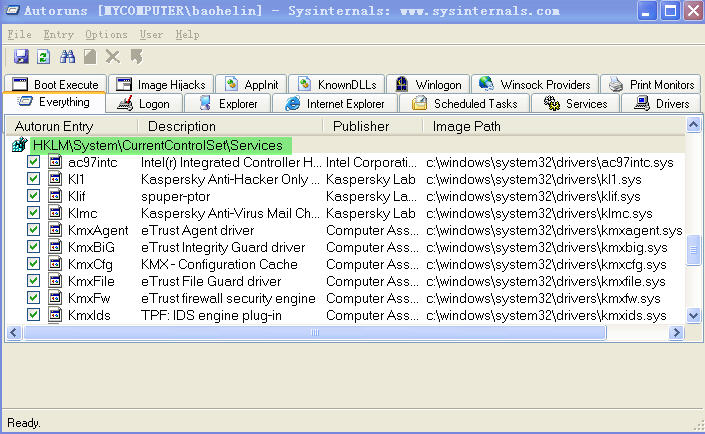Screen dimensions: 705x434
Task: Open the Options menu
Action: pyautogui.click(x=106, y=34)
